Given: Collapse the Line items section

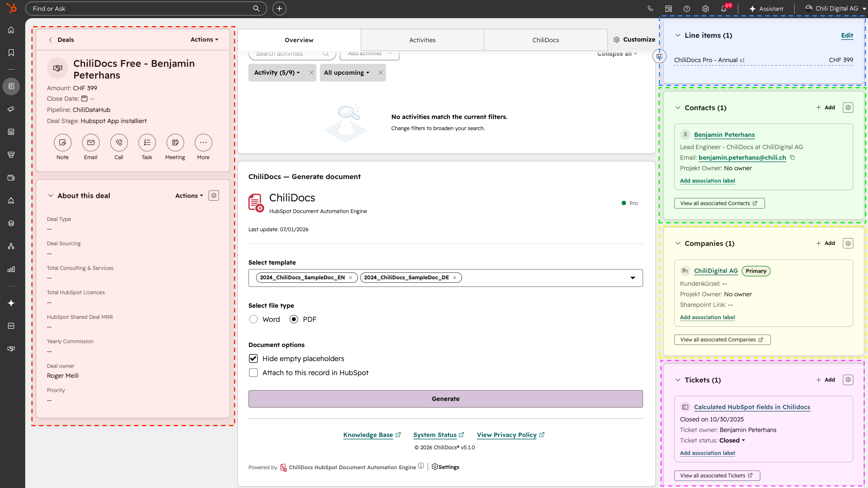Looking at the screenshot, I should [678, 35].
